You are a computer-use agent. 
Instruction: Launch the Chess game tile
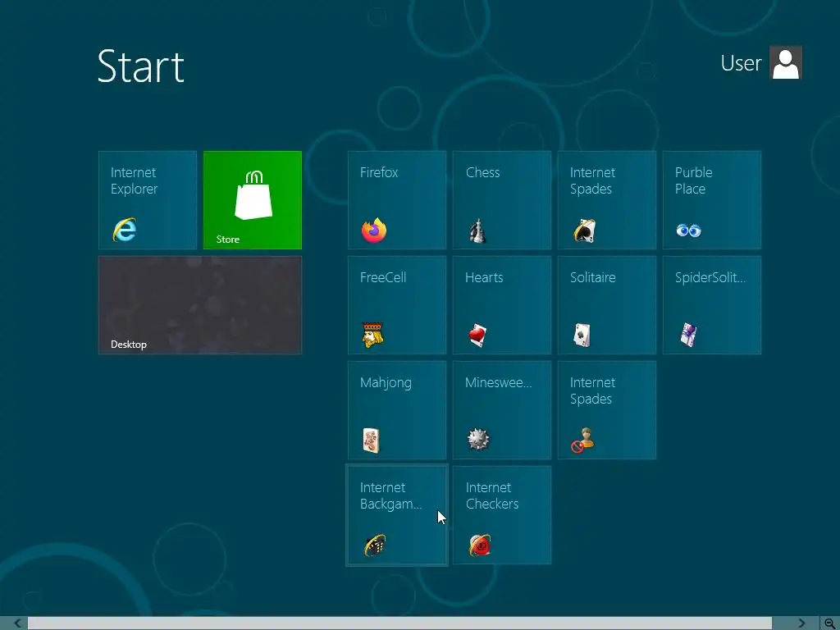tap(502, 200)
